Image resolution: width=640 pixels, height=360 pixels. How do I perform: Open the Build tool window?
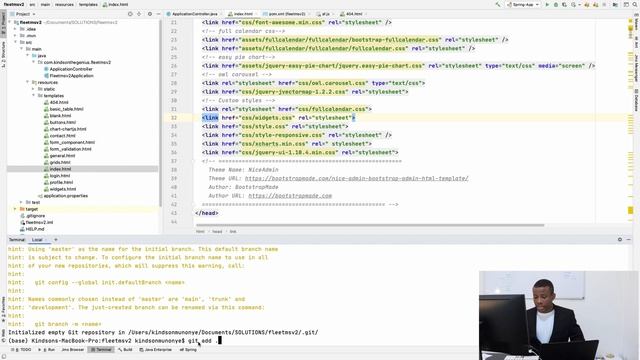pos(125,350)
